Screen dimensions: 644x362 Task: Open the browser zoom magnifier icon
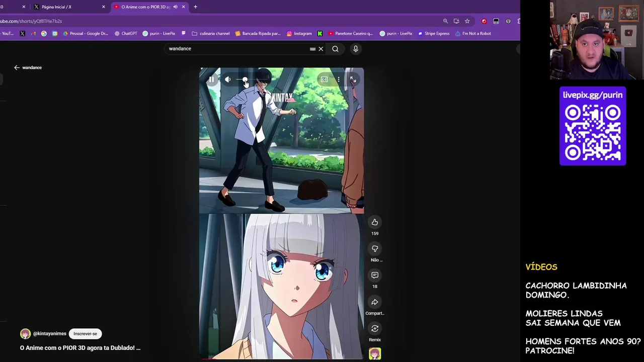(445, 21)
